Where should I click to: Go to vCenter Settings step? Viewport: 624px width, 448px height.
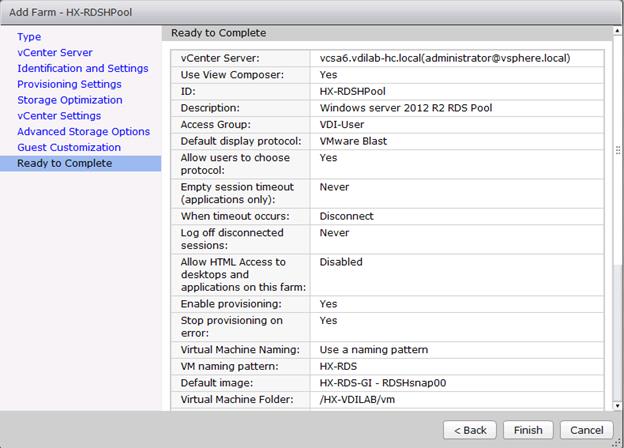59,116
